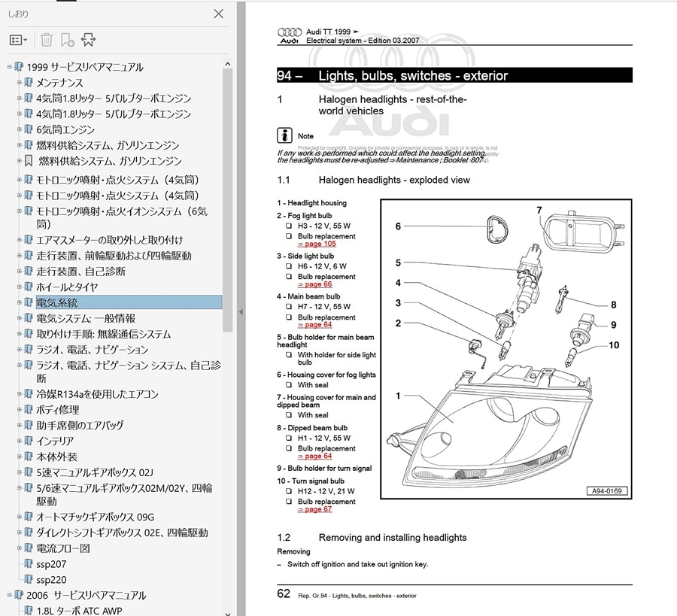This screenshot has width=677, height=616.
Task: Expand the 電気系統 bookmark node
Action: (19, 302)
